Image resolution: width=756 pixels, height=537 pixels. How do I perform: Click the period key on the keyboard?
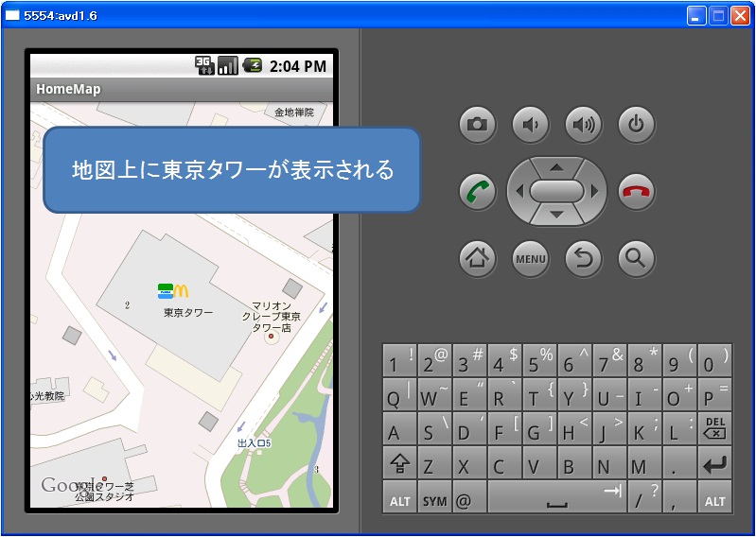(x=679, y=462)
